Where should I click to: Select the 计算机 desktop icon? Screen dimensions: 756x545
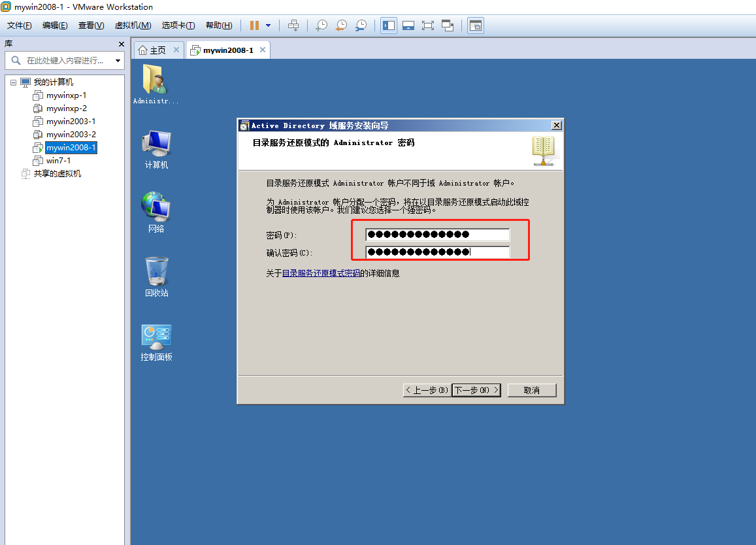tap(156, 150)
